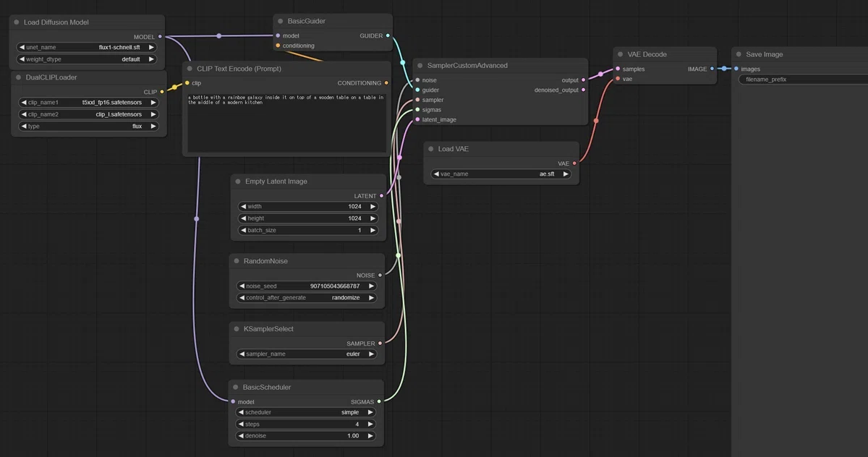Click the denoise value field showing 1.00

pos(306,436)
